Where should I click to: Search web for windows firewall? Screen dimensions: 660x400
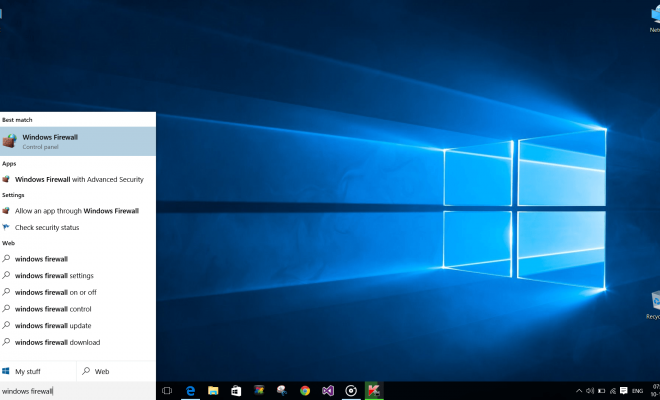point(78,259)
